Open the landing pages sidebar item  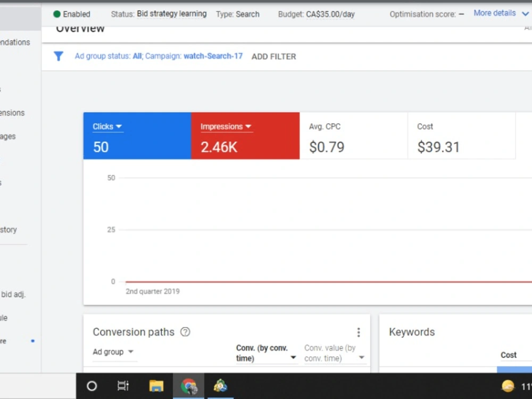coord(8,136)
